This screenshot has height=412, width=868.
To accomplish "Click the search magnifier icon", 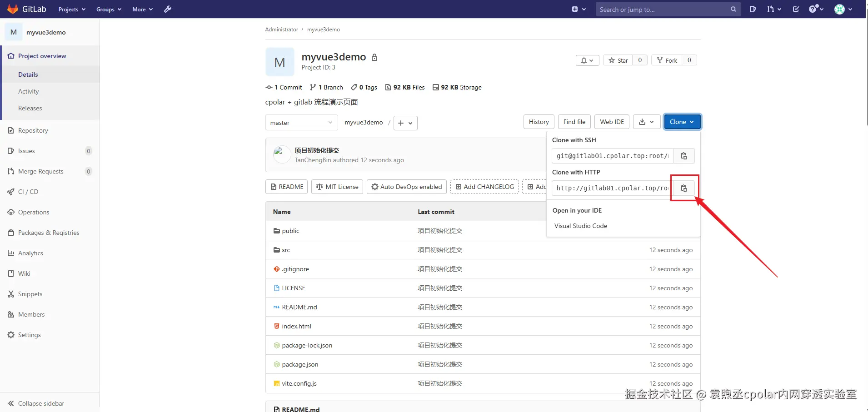I will click(x=733, y=9).
